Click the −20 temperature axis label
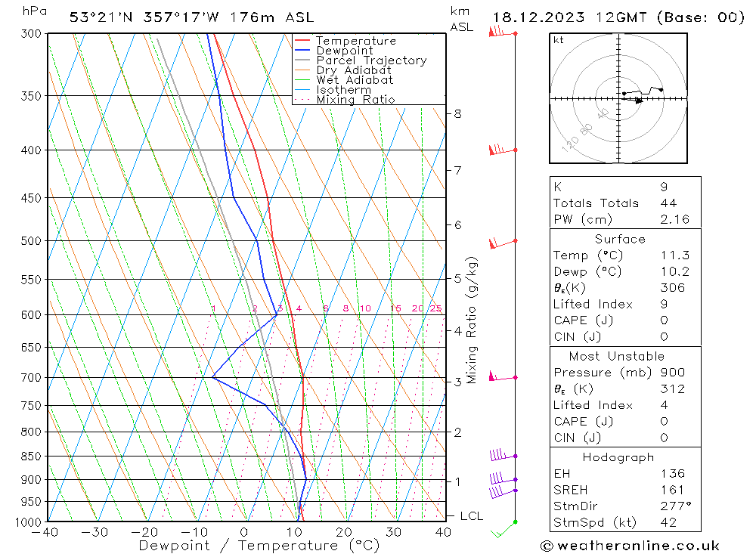Image resolution: width=756 pixels, height=554 pixels. (x=144, y=533)
